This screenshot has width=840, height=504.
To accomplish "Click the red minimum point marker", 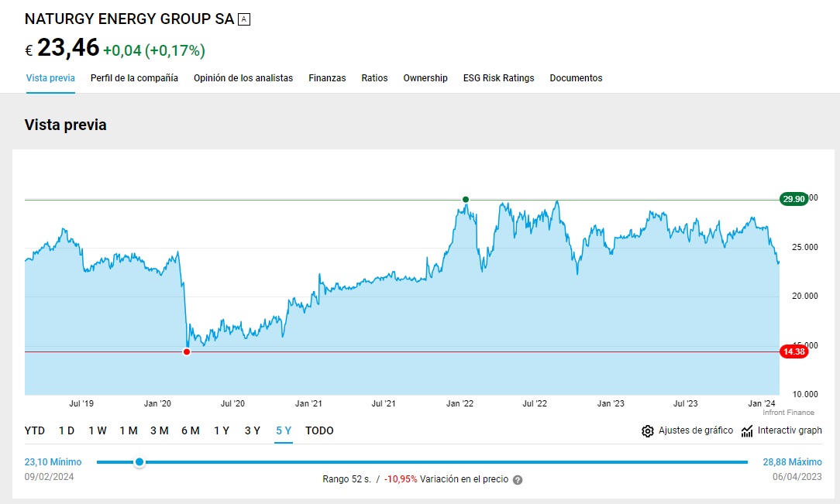I will coord(187,352).
